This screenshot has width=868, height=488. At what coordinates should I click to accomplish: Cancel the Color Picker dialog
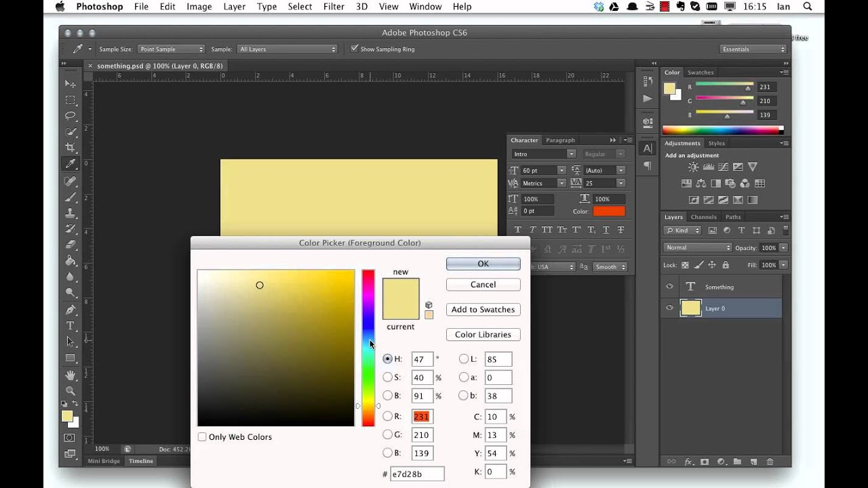[484, 285]
